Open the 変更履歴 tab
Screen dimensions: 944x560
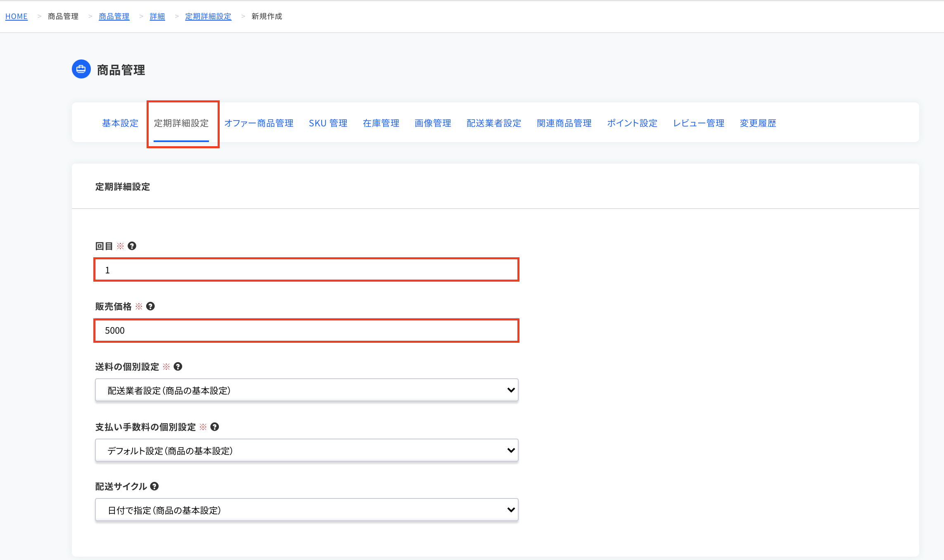758,123
